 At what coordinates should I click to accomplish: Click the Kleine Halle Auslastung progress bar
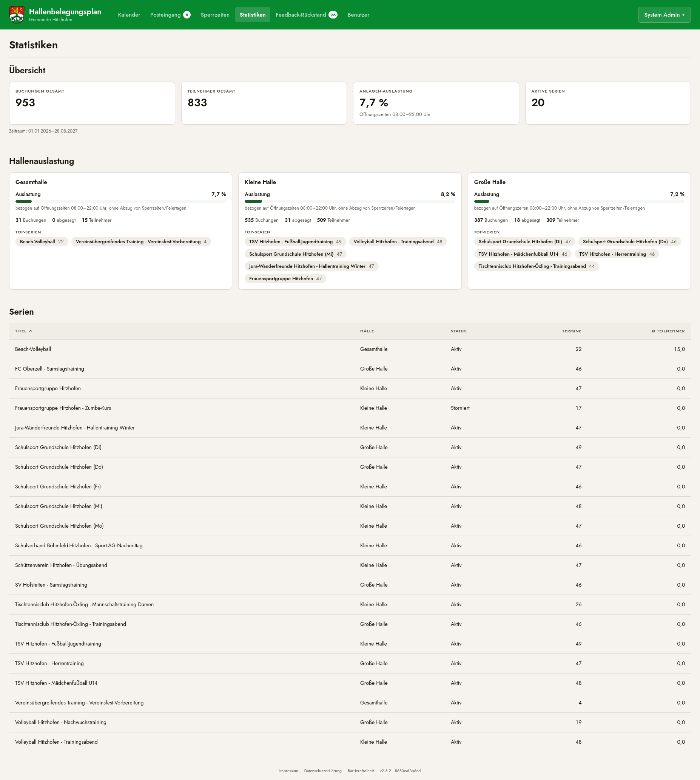pyautogui.click(x=350, y=201)
